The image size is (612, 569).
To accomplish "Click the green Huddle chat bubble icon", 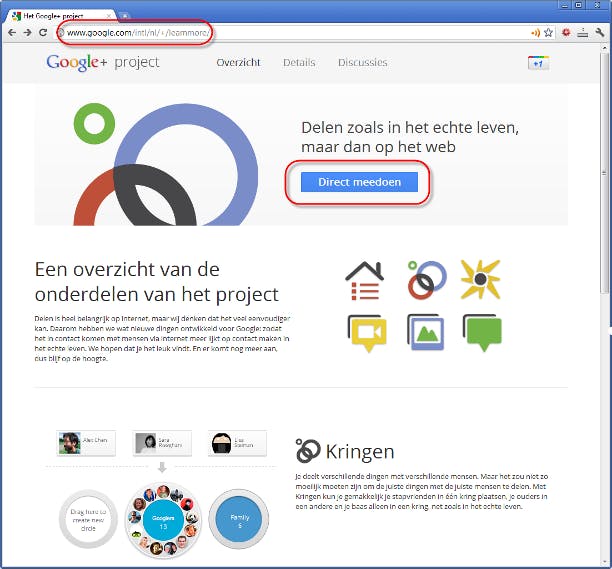I will [482, 333].
